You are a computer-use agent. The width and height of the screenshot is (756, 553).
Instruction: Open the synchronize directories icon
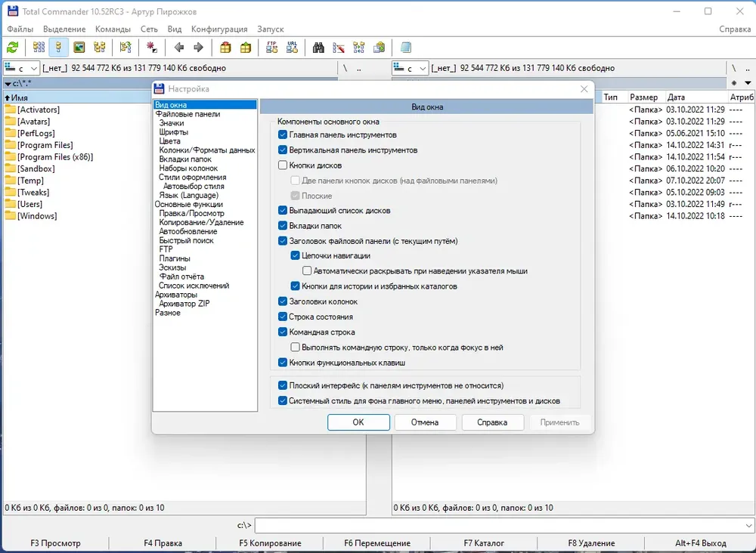coord(358,47)
